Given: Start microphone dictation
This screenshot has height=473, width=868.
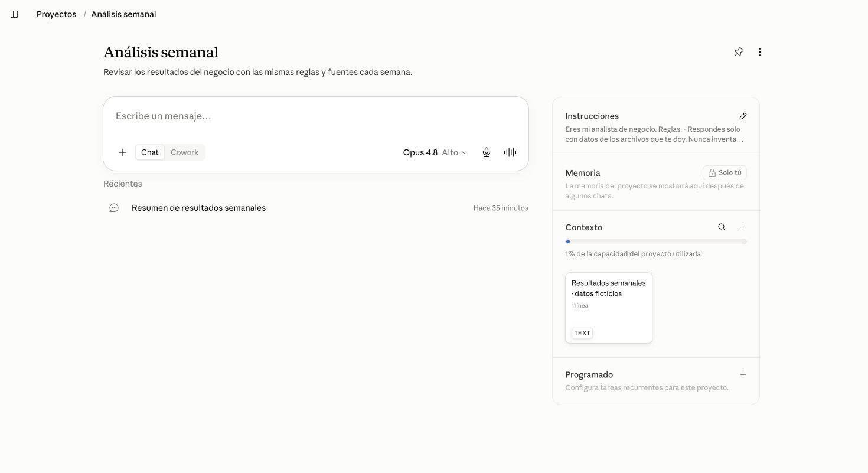Looking at the screenshot, I should [487, 152].
